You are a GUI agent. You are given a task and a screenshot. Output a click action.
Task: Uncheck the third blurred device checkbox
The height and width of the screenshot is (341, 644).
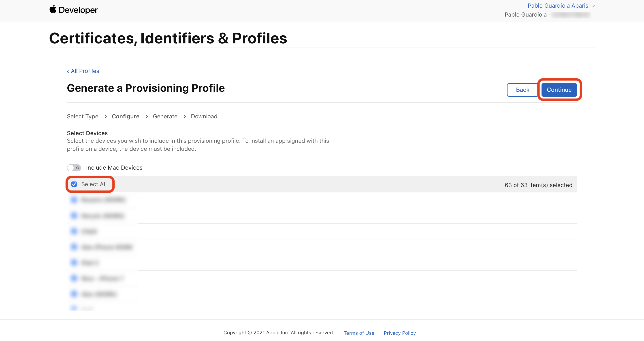click(74, 231)
